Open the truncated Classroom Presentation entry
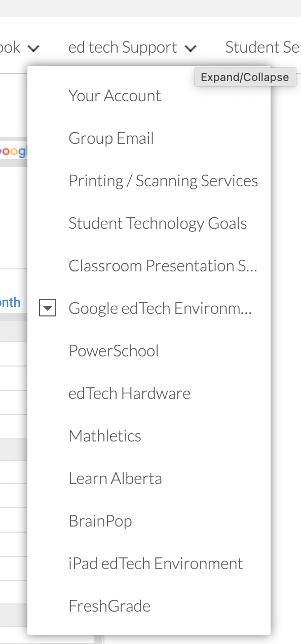 pos(163,266)
